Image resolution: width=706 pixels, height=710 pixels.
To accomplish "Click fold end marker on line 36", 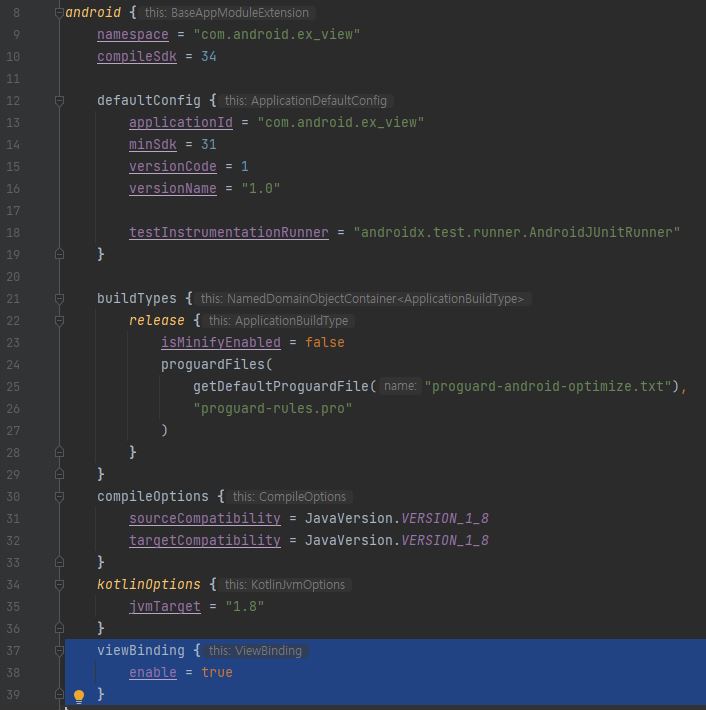I will [59, 628].
